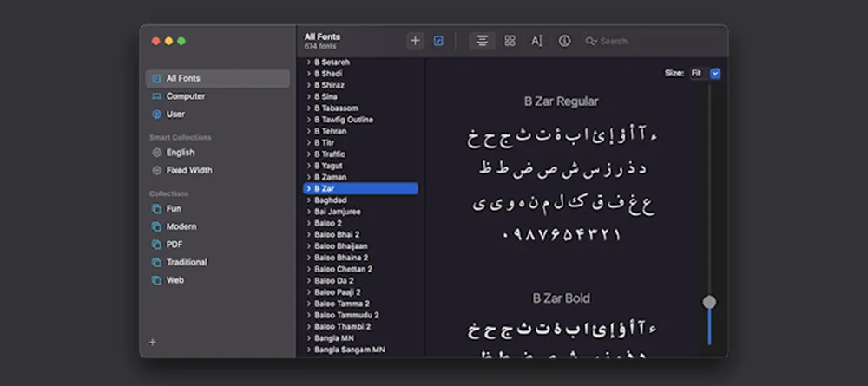Expand the B Titr font family
Image resolution: width=868 pixels, height=386 pixels.
(309, 142)
